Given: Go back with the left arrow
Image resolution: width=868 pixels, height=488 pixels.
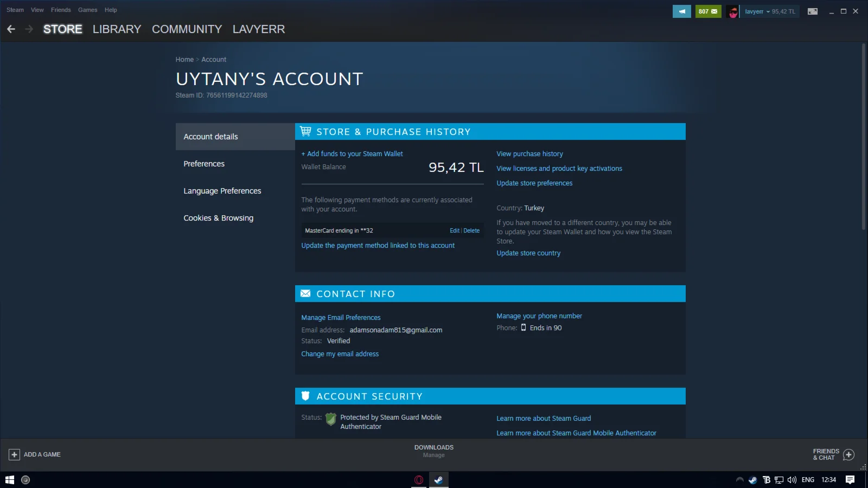Looking at the screenshot, I should (x=11, y=29).
